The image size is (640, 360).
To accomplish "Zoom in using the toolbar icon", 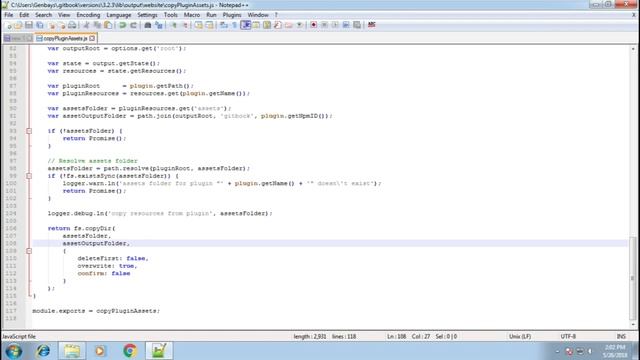I will pyautogui.click(x=173, y=25).
